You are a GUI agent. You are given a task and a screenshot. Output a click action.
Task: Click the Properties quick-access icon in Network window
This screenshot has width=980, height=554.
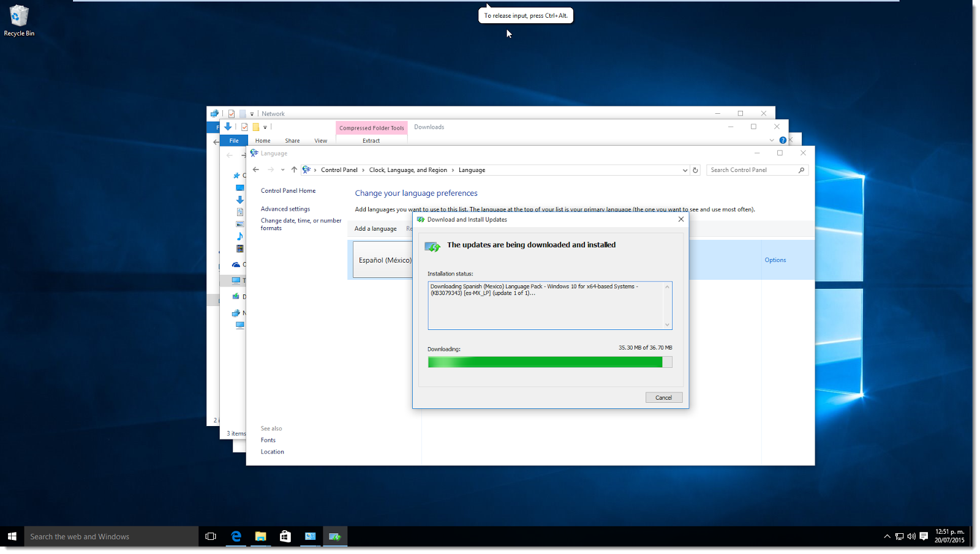pos(232,114)
